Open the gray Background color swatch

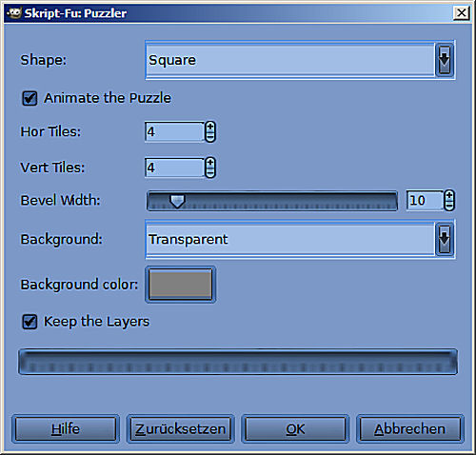181,285
